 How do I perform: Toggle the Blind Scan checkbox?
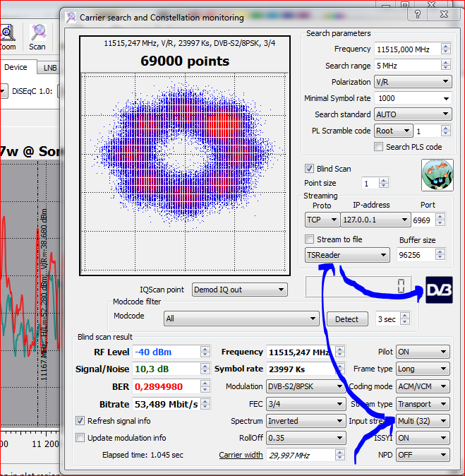point(309,169)
